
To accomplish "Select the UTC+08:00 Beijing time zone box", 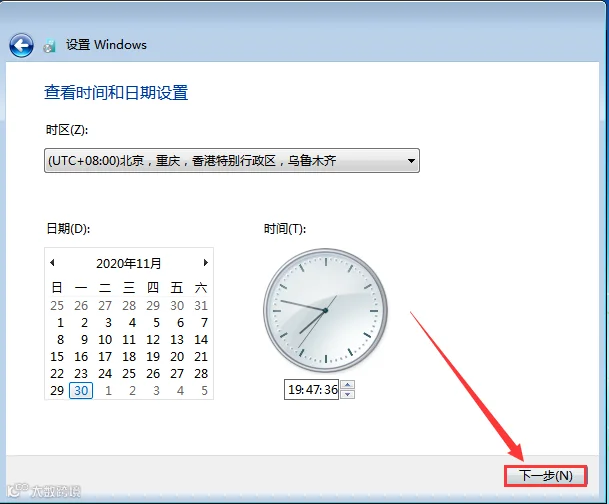I will click(x=232, y=160).
